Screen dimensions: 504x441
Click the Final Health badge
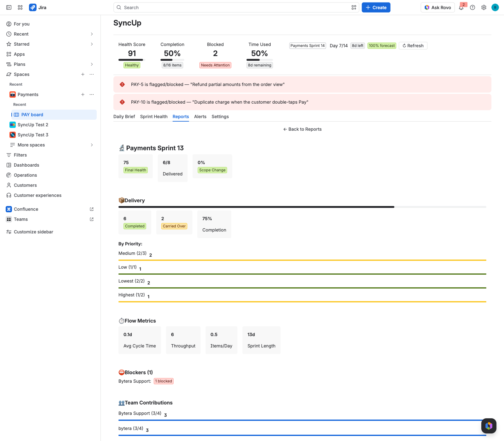(x=135, y=170)
